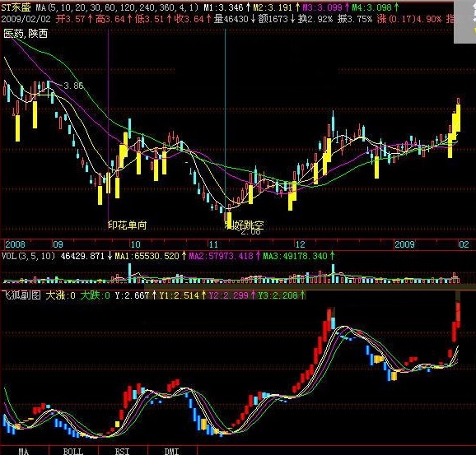Click the 印花单向 event marker label
The width and height of the screenshot is (476, 455).
point(128,225)
